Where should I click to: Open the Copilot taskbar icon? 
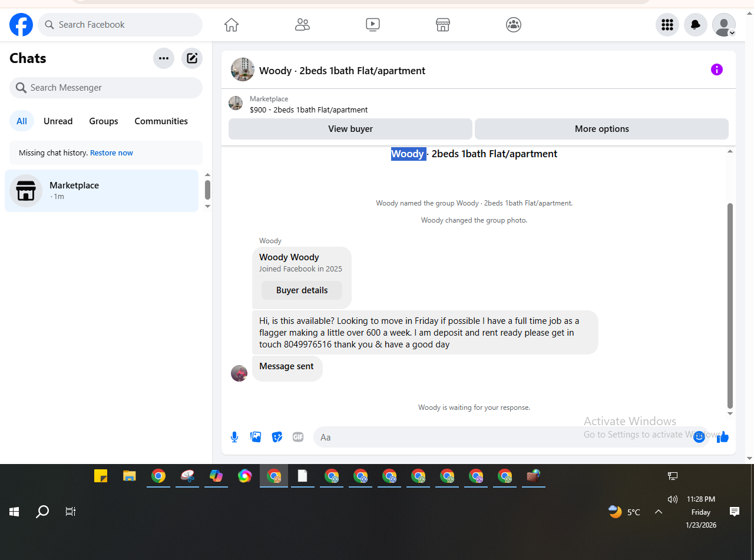(x=216, y=476)
